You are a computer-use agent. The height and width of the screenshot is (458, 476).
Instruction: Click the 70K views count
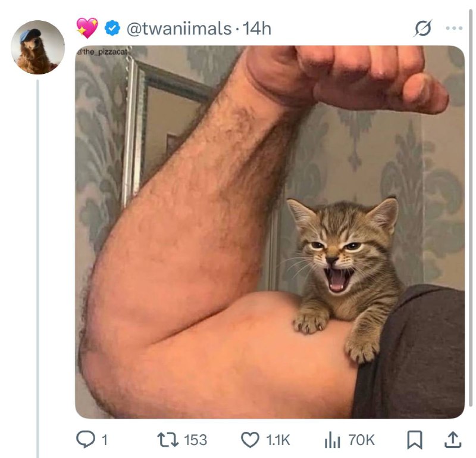(362, 440)
